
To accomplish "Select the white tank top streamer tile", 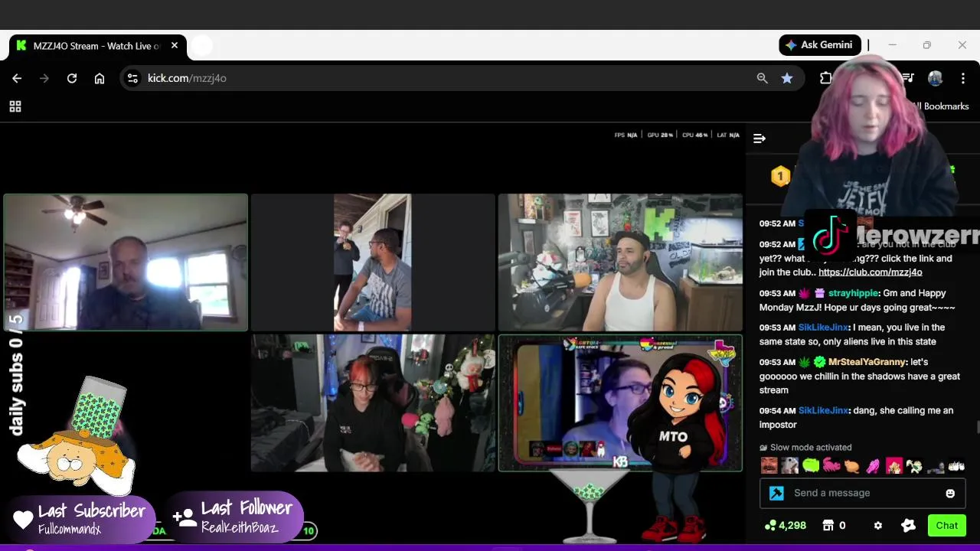I will point(620,262).
